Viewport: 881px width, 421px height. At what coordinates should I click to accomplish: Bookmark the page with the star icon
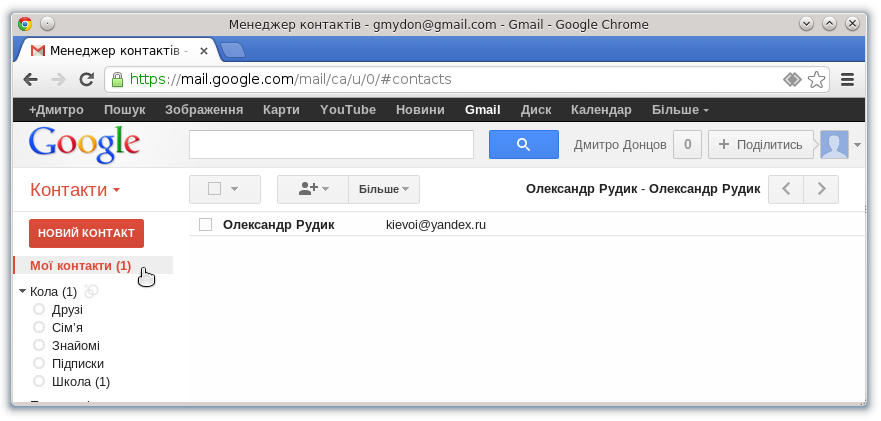[x=816, y=79]
